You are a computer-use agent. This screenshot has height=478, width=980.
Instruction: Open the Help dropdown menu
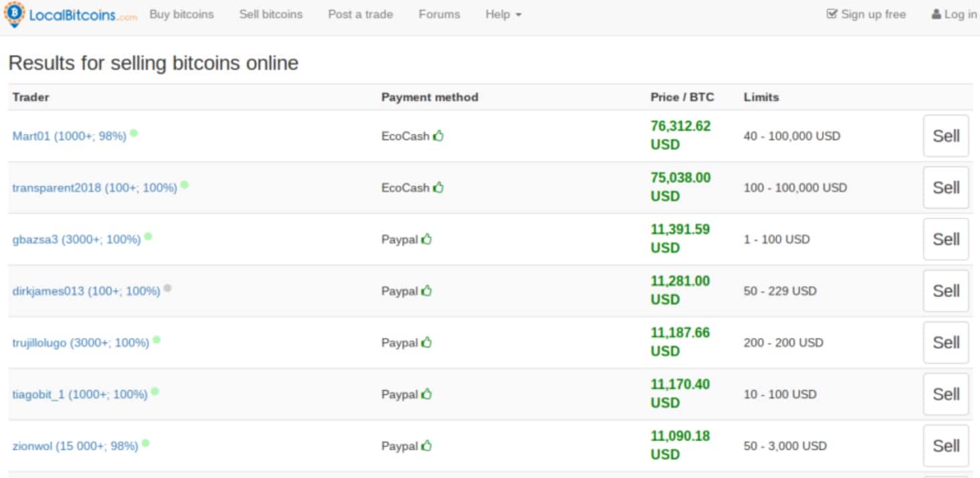pos(503,14)
